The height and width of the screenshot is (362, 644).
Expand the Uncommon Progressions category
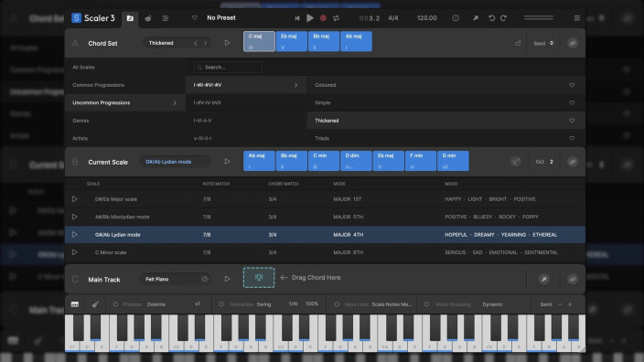(x=124, y=102)
